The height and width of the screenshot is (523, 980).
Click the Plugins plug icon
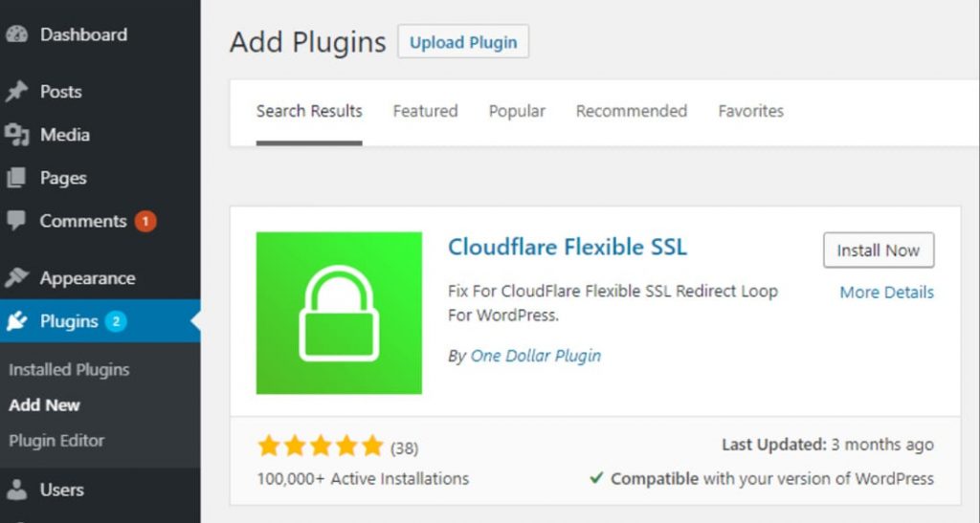pos(16,321)
